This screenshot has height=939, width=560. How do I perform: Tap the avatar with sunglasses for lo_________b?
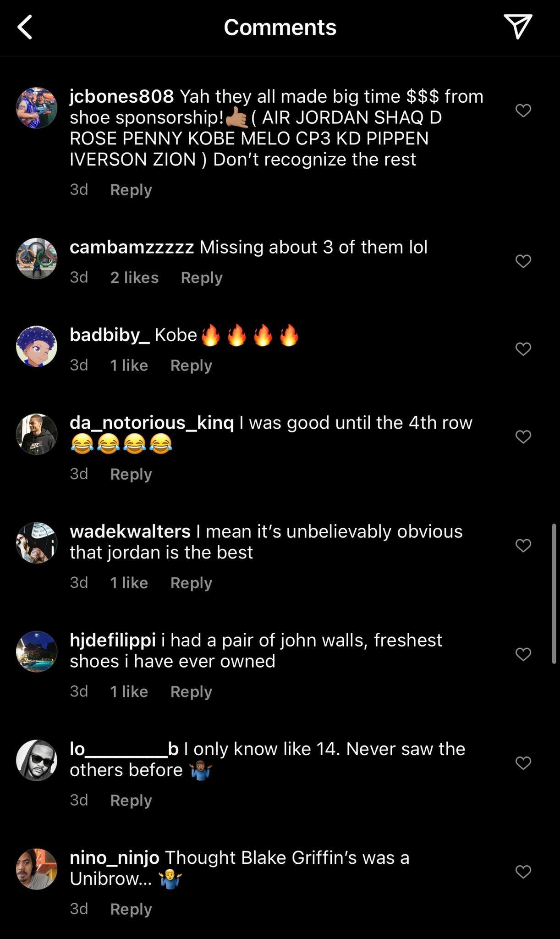click(37, 760)
